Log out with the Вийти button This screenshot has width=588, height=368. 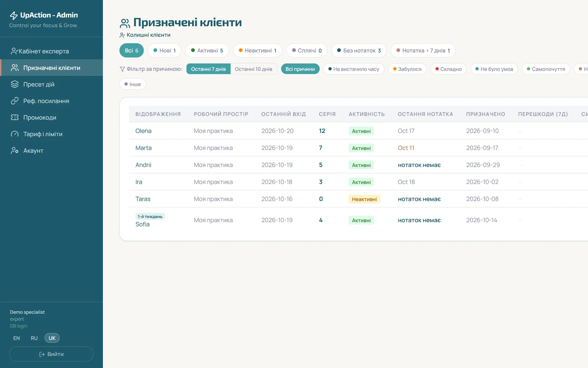coord(51,354)
